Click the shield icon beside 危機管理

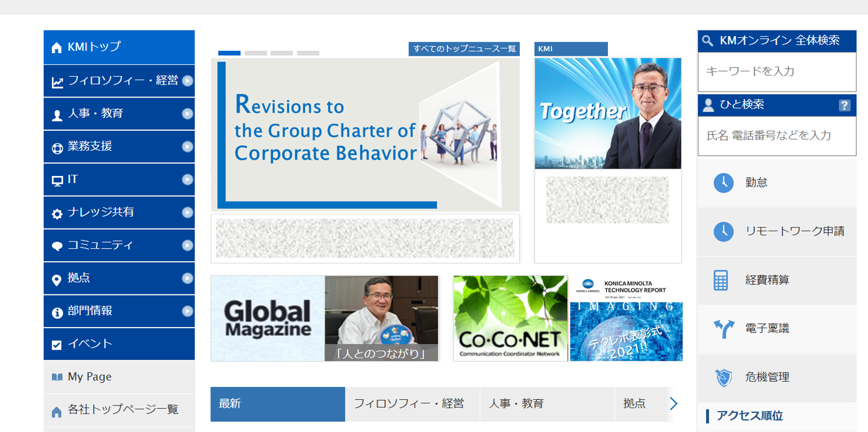click(724, 377)
